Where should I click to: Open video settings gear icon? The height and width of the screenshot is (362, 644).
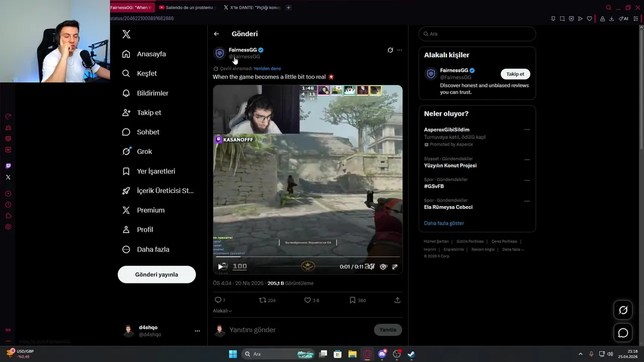(383, 267)
